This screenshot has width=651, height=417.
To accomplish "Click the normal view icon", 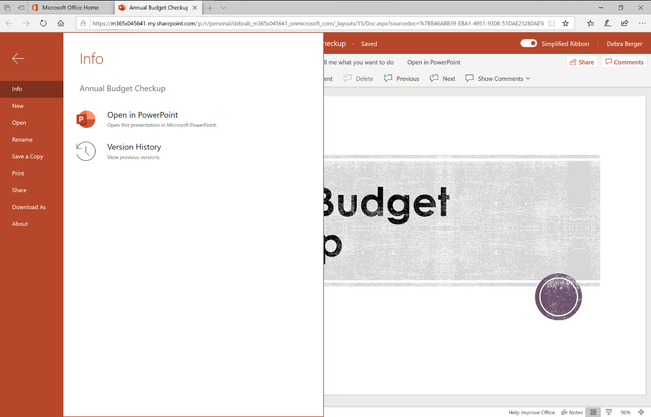I will tap(593, 412).
